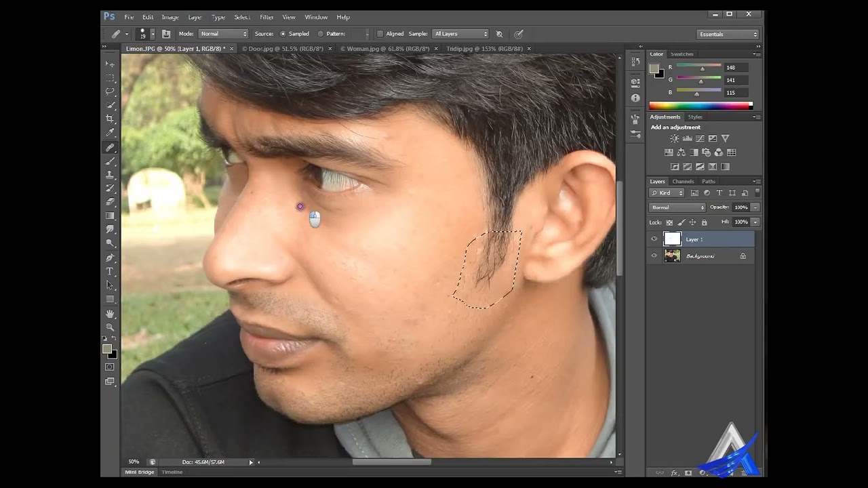
Task: Toggle pressure controls size button
Action: [519, 34]
